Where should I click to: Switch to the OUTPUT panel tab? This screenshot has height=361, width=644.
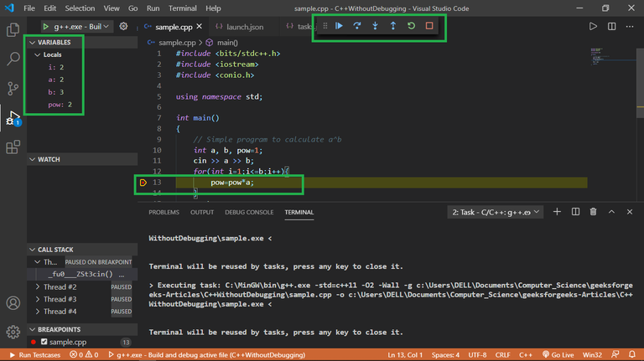tap(201, 212)
